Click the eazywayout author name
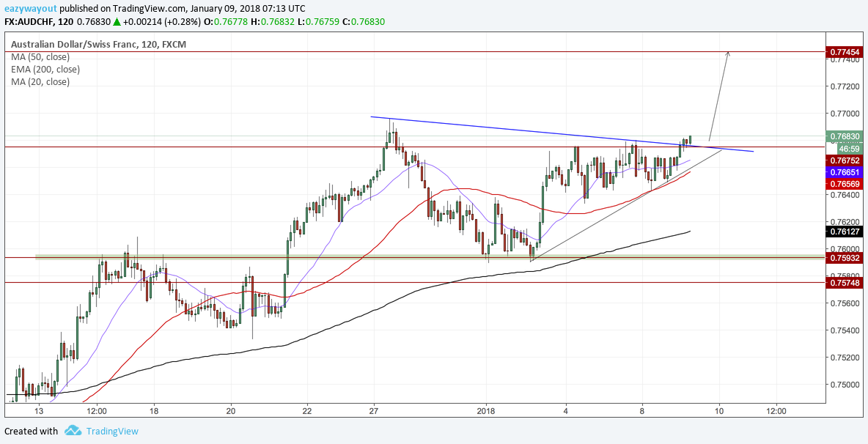The width and height of the screenshot is (868, 444). [30, 10]
